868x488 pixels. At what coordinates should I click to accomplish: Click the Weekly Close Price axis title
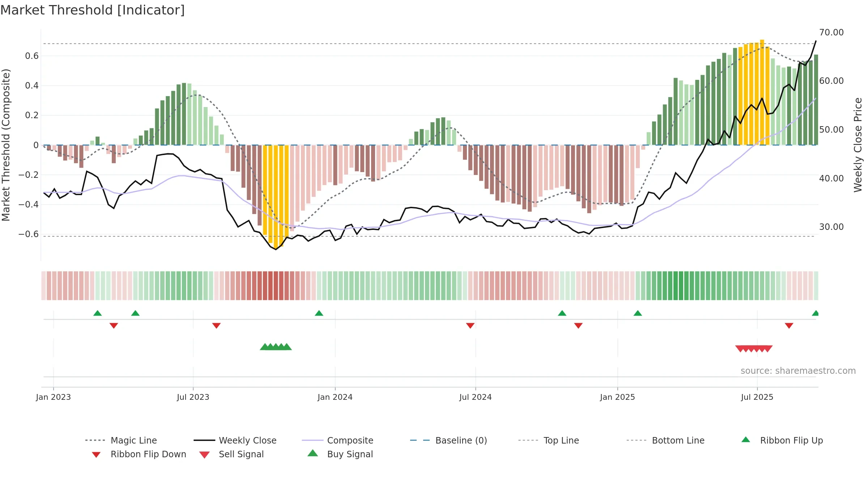click(x=858, y=145)
